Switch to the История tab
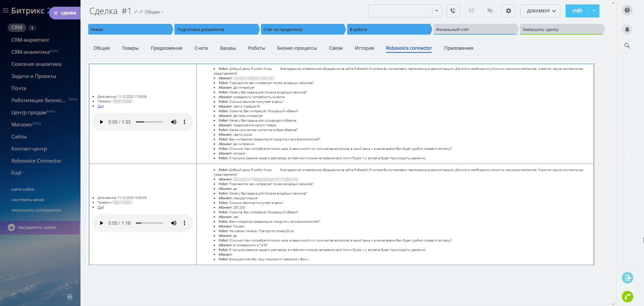This screenshot has height=306, width=644. (364, 48)
